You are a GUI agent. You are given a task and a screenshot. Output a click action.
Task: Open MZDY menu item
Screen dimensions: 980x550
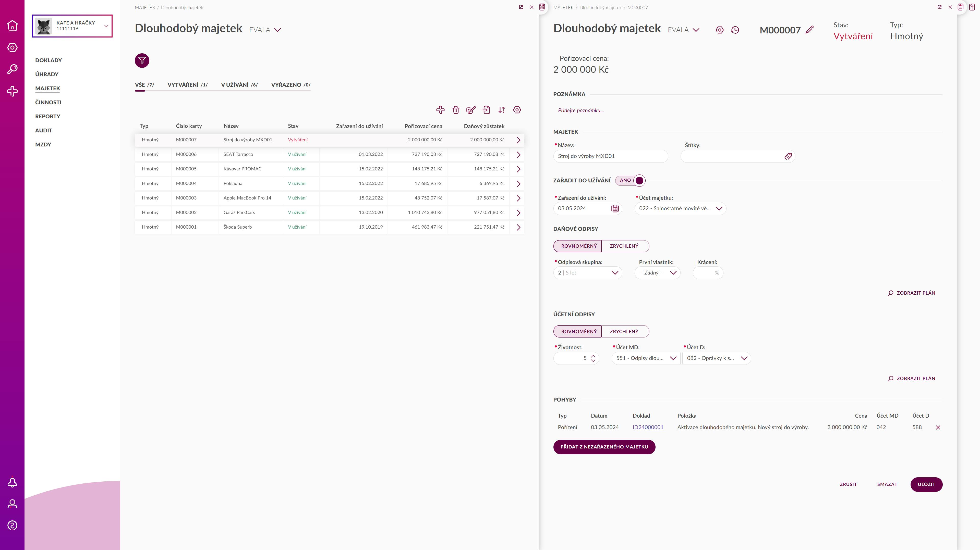(x=43, y=144)
